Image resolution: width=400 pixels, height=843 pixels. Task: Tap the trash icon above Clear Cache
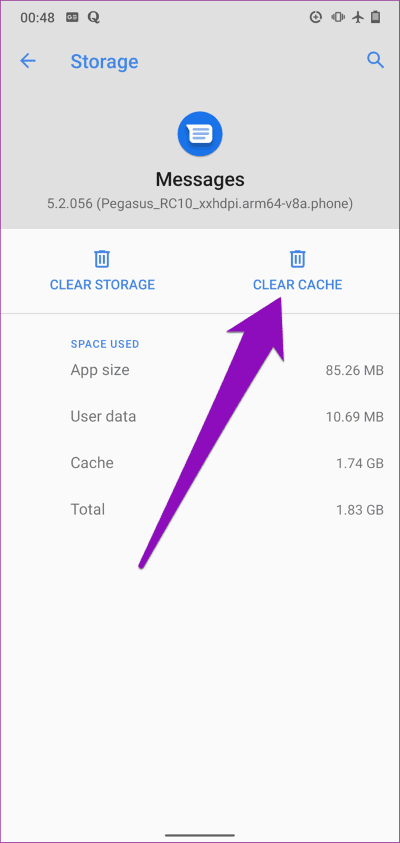pos(298,259)
